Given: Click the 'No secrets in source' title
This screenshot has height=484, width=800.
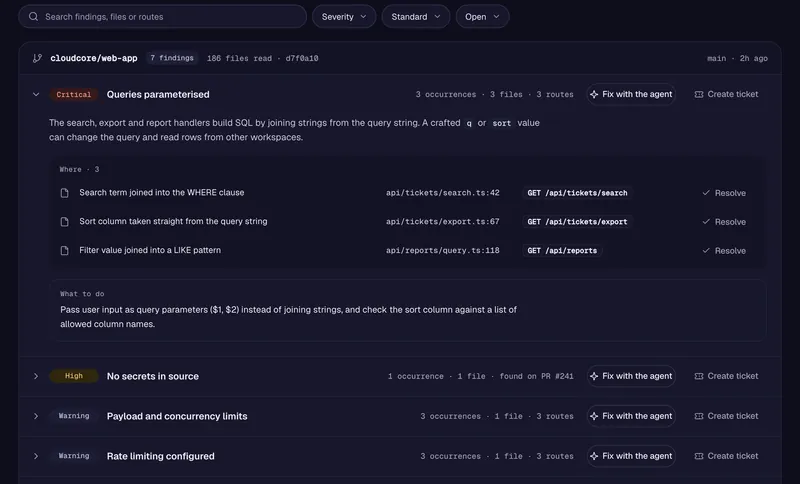Looking at the screenshot, I should 153,376.
